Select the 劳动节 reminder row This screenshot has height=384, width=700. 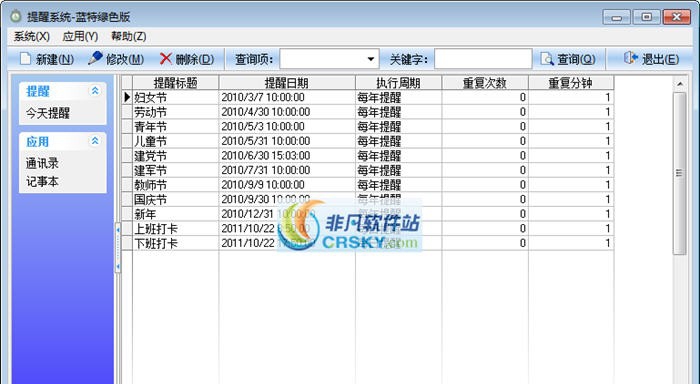(368, 112)
